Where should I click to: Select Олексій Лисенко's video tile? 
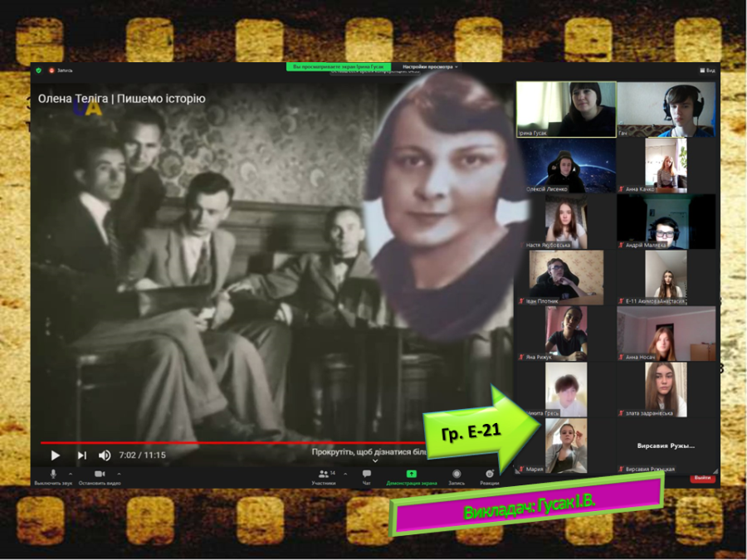[x=566, y=166]
